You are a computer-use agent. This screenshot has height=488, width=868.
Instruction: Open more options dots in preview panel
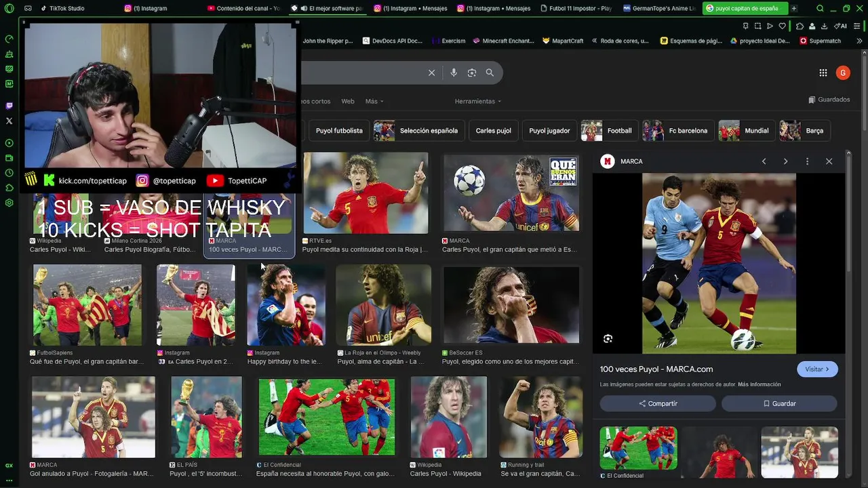click(x=807, y=161)
